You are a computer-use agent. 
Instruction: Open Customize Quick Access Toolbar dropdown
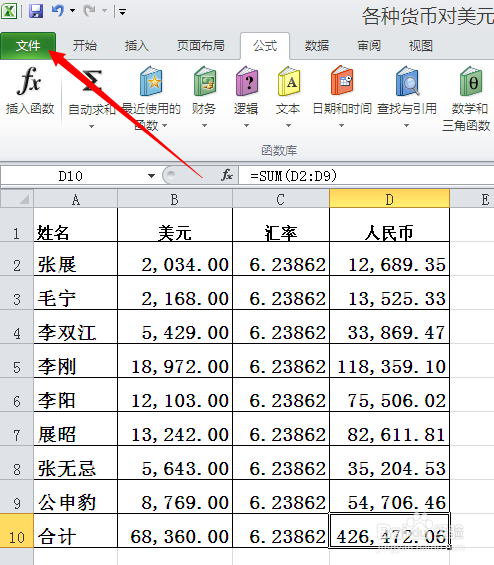coord(123,12)
